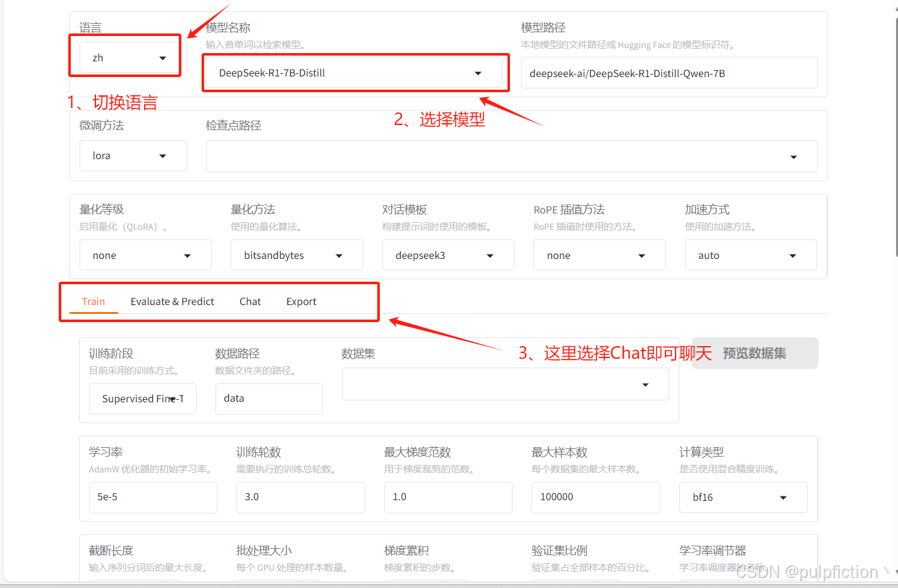Click the 最大样本数 field showing 100000
Image resolution: width=898 pixels, height=588 pixels.
click(x=596, y=498)
